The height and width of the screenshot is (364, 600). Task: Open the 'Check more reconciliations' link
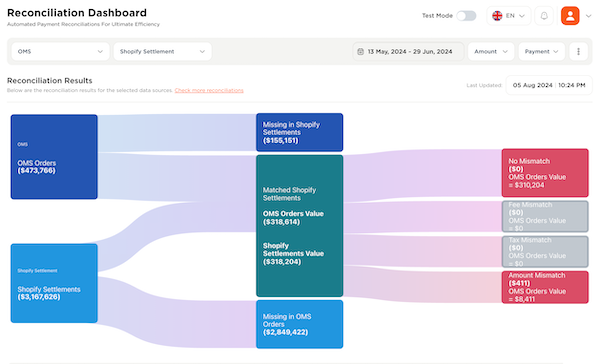pyautogui.click(x=209, y=90)
